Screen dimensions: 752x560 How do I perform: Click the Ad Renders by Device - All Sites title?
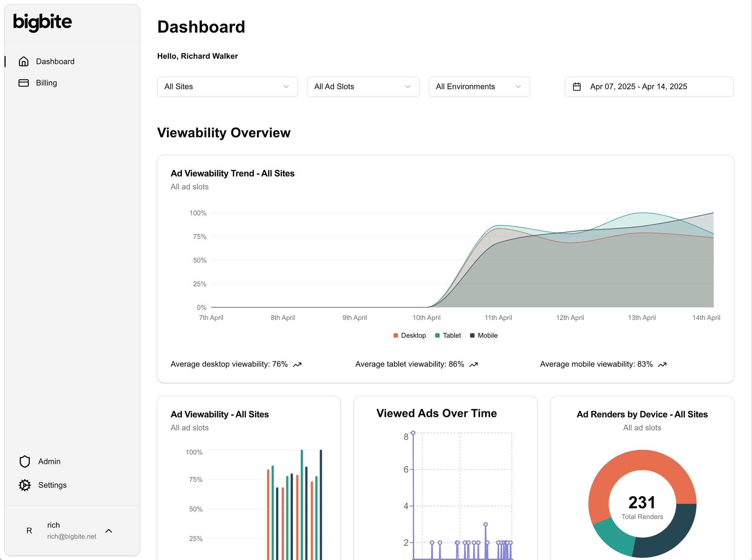(x=642, y=414)
